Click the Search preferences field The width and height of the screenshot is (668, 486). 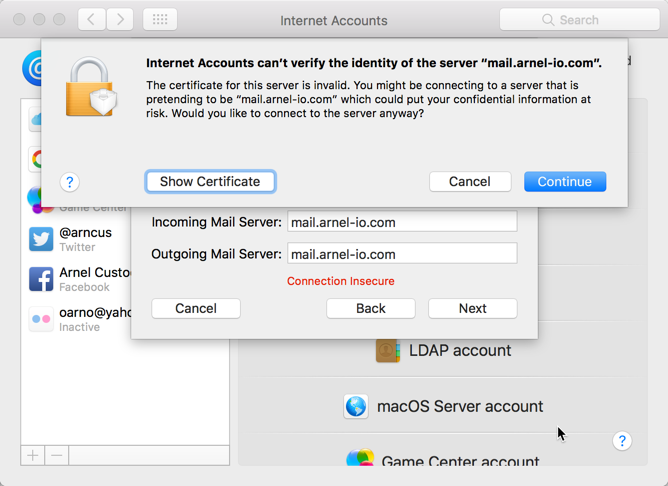[x=579, y=19]
